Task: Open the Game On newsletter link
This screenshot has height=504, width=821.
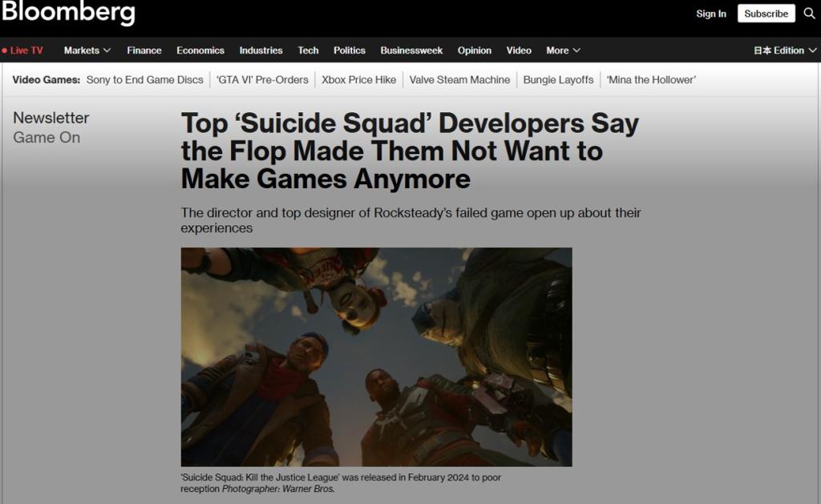Action: pos(47,137)
